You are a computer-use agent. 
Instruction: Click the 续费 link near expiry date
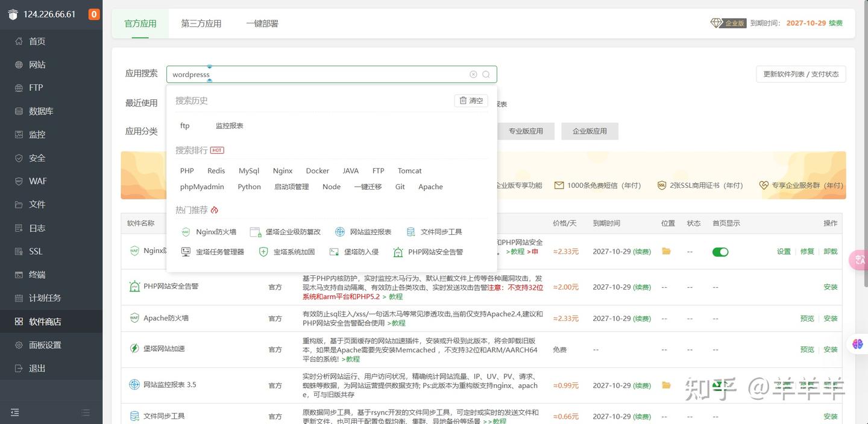835,23
